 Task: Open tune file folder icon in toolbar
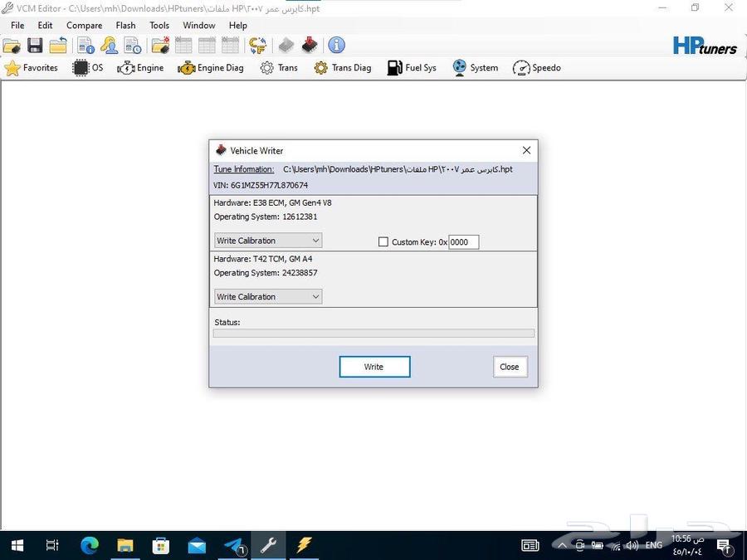point(12,46)
